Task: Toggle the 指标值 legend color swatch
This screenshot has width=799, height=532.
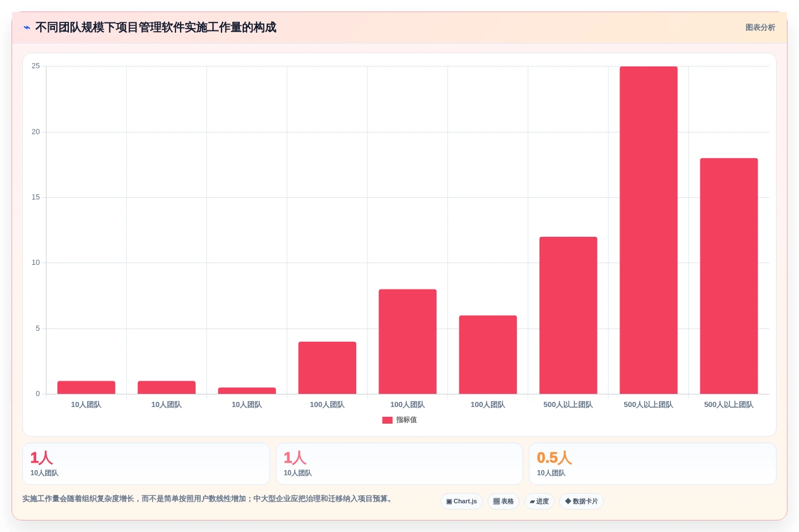Action: point(387,420)
